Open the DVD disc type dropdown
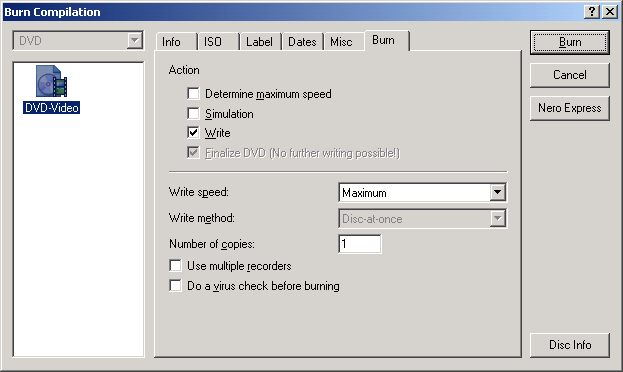 click(x=78, y=41)
